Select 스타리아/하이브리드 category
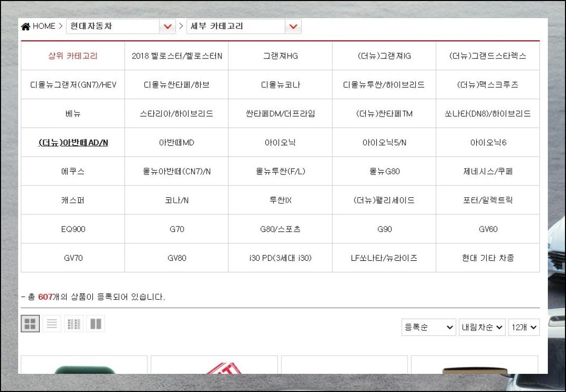The width and height of the screenshot is (566, 392). [177, 114]
